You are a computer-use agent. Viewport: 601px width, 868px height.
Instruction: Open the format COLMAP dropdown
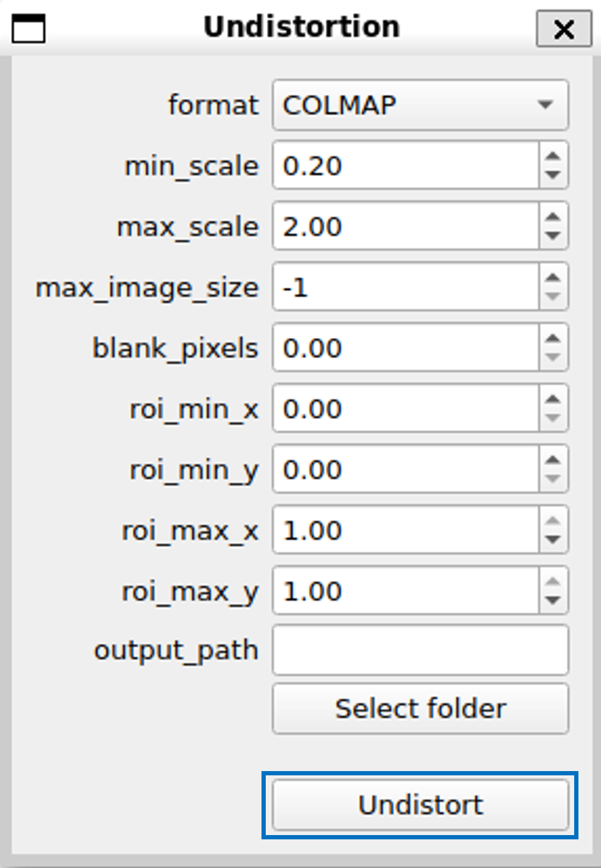[x=420, y=105]
